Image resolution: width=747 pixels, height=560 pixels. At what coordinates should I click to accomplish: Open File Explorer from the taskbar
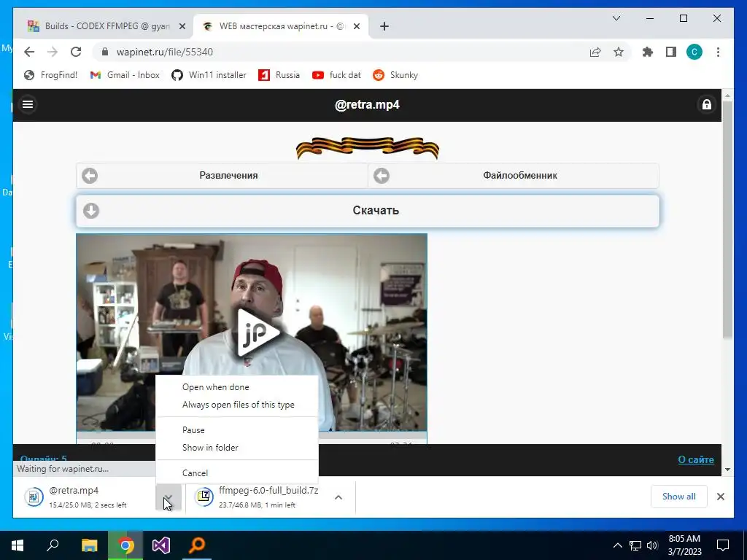(x=89, y=545)
